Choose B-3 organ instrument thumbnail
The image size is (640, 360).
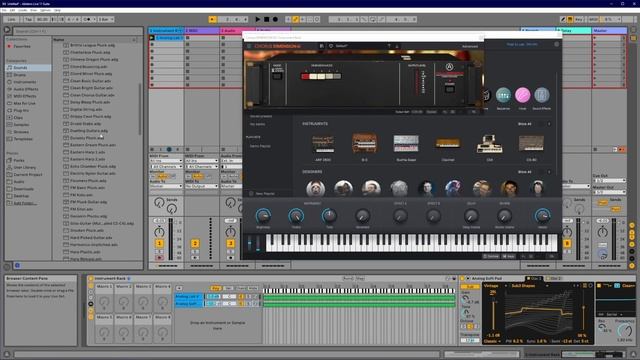pyautogui.click(x=364, y=143)
